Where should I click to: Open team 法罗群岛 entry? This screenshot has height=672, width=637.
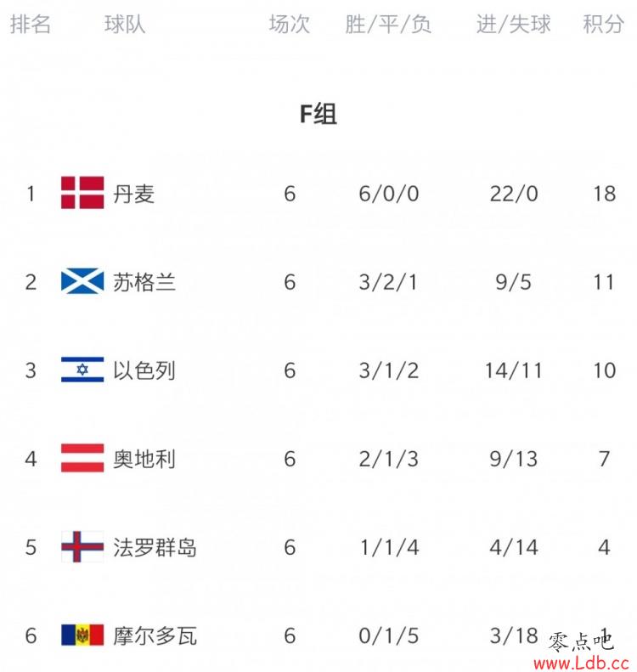point(155,547)
